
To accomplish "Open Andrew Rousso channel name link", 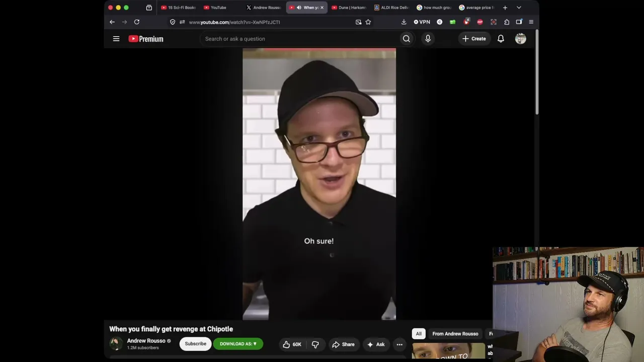I will pyautogui.click(x=146, y=341).
